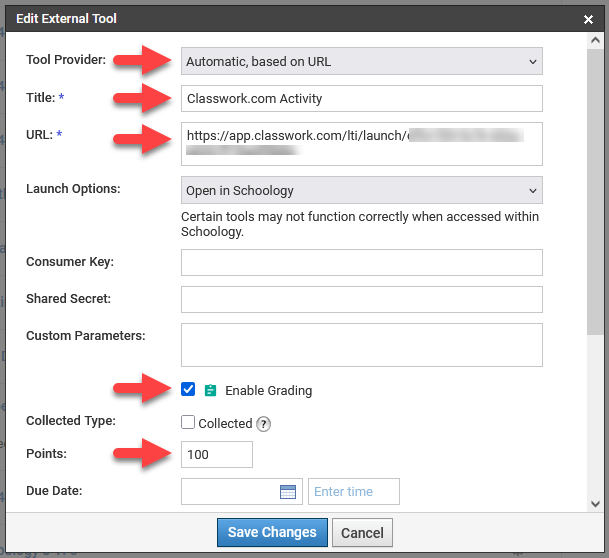
Task: Save Changes to the external tool
Action: click(x=272, y=532)
